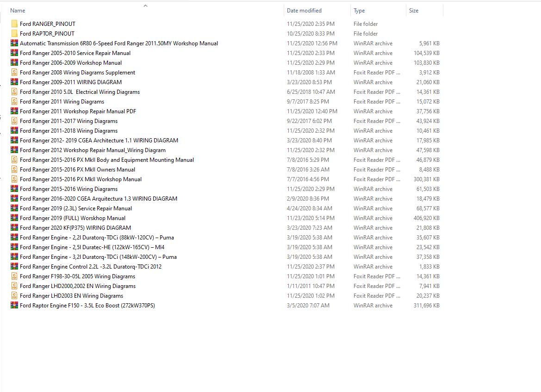
Task: Sort files by the Name column header
Action: 18,10
